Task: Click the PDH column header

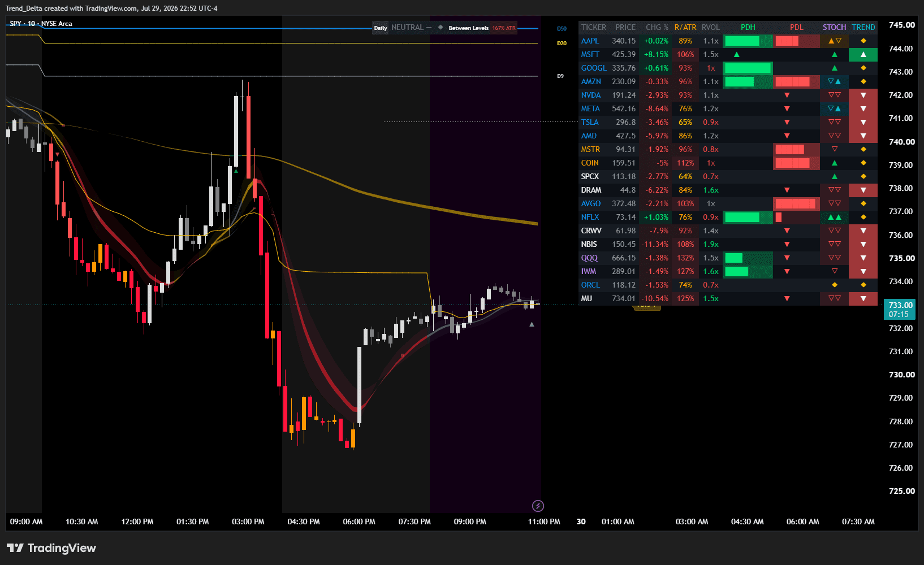Action: pyautogui.click(x=748, y=27)
